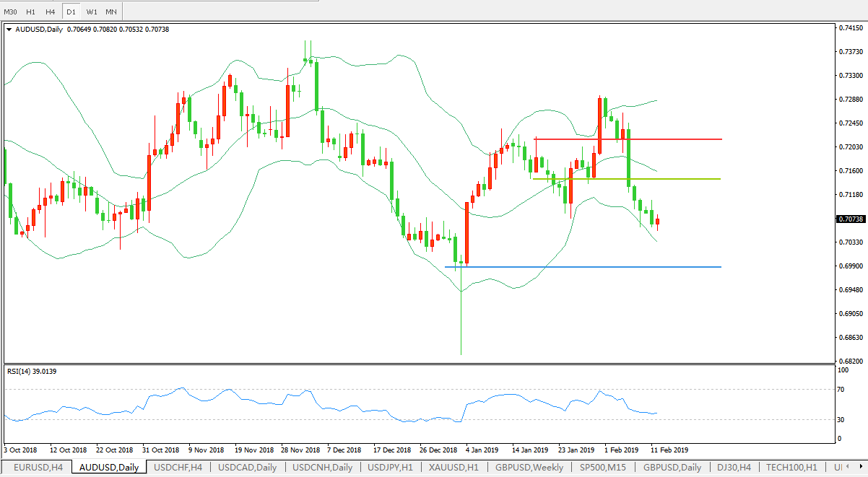Select the MN monthly timeframe
868x477 pixels.
111,12
